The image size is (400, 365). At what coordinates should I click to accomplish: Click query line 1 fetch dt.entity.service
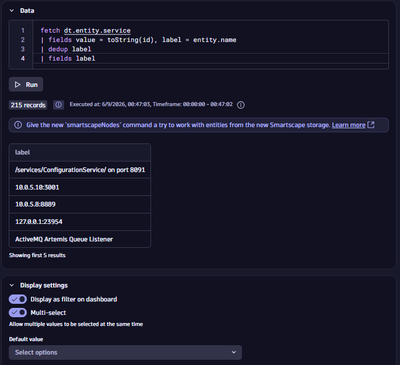click(86, 31)
